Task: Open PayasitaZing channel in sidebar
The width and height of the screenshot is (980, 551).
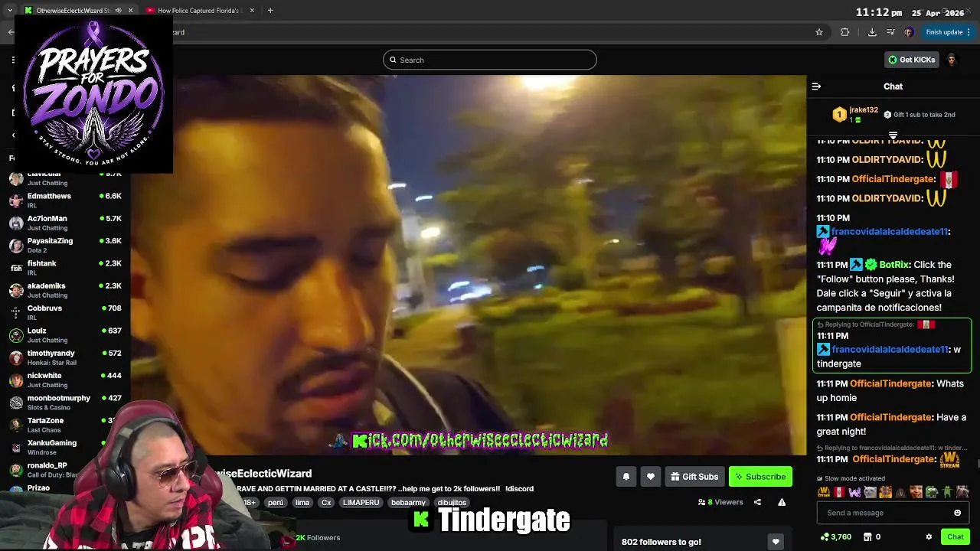Action: [65, 245]
